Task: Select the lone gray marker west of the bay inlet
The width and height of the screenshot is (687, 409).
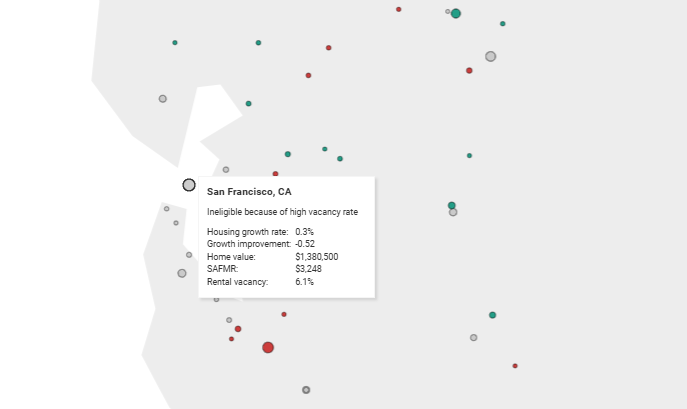Action: [163, 99]
